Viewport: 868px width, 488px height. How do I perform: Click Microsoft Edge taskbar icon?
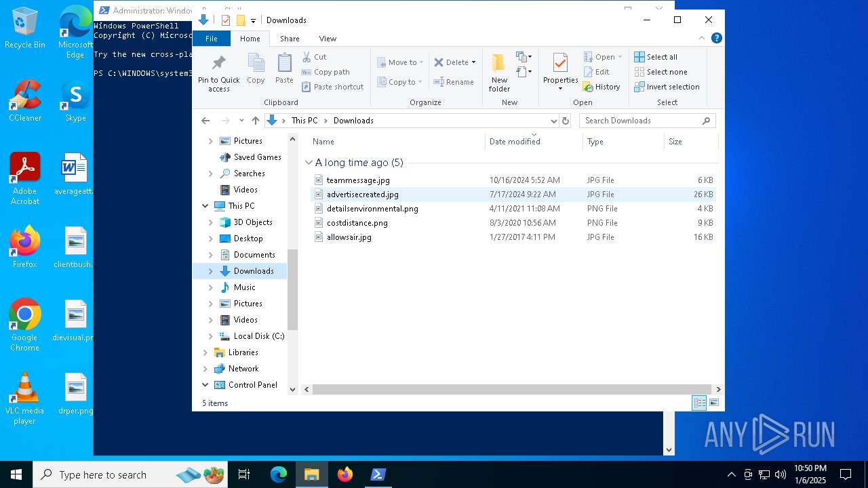[x=279, y=474]
